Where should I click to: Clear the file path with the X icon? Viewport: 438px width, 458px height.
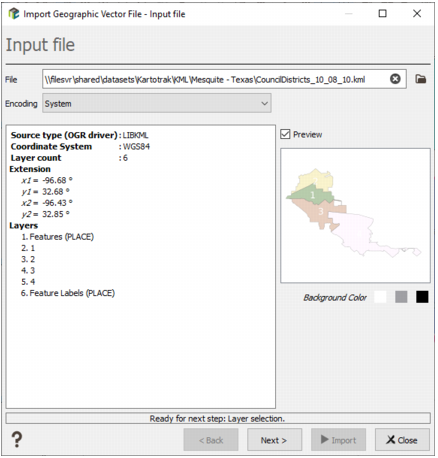(395, 79)
